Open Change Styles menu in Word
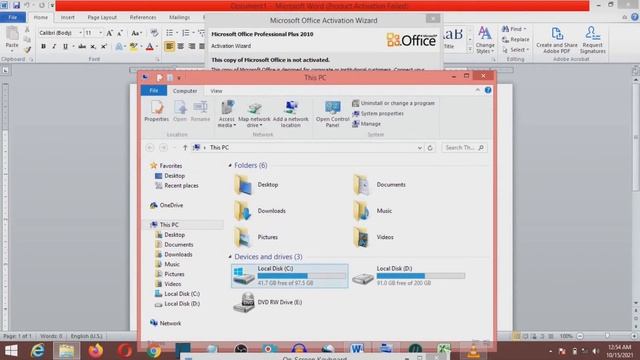This screenshot has width=640, height=360. coord(485,40)
